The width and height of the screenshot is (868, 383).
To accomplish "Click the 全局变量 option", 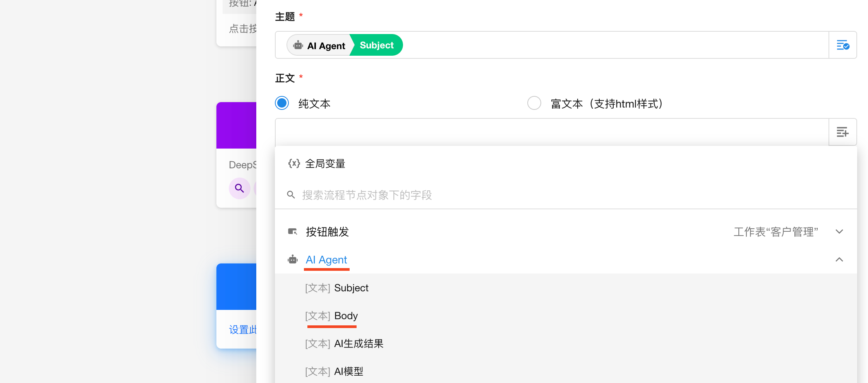I will tap(325, 164).
